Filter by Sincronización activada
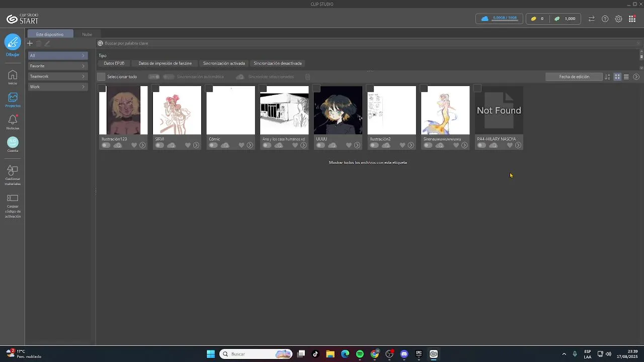Screen dimensions: 644x362 224,63
